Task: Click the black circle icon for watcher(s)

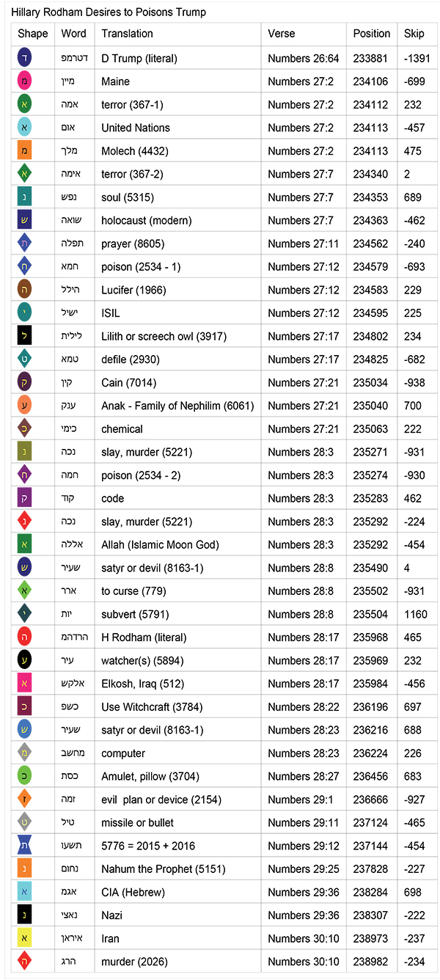Action: (25, 661)
